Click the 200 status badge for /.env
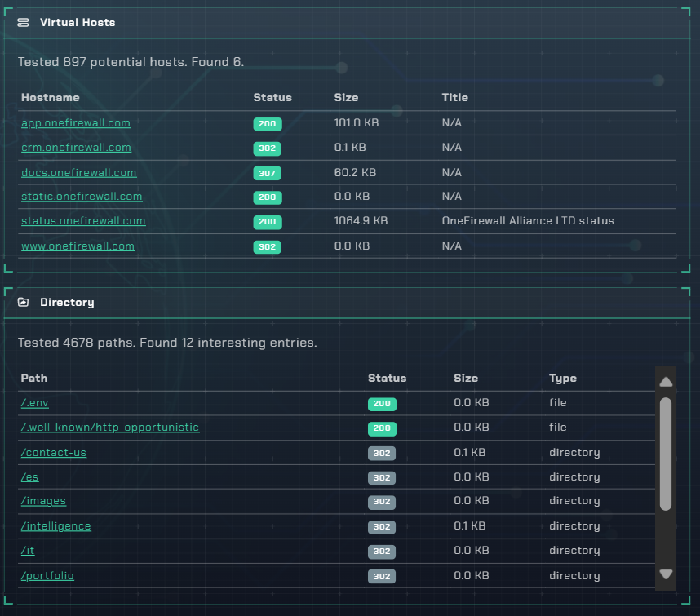 (x=381, y=404)
